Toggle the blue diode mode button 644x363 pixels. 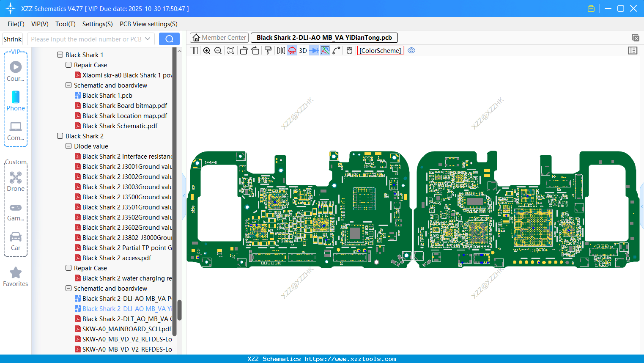click(314, 51)
